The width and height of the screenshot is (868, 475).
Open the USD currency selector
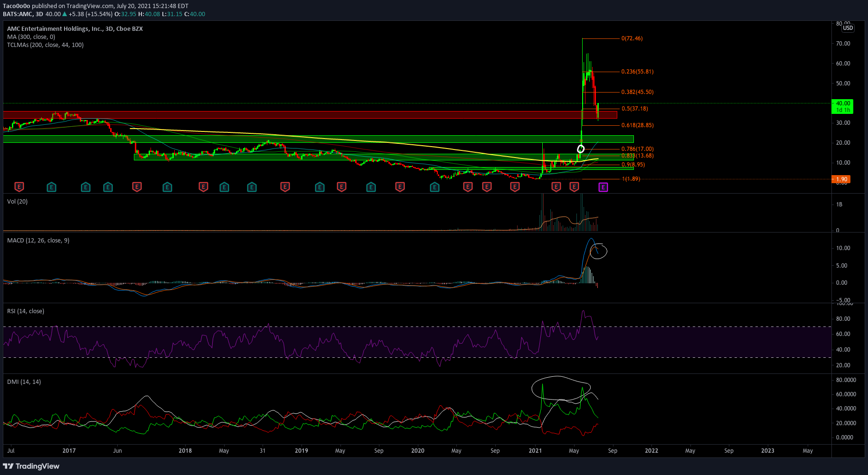pyautogui.click(x=848, y=28)
